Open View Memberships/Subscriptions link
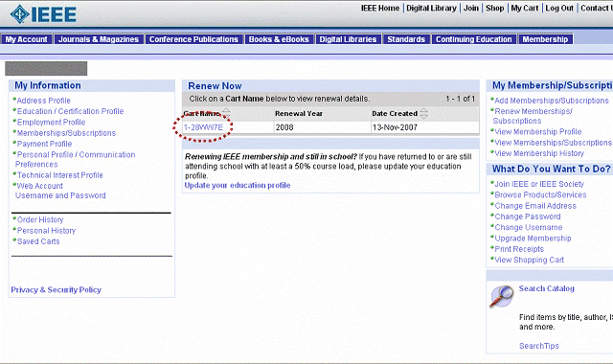This screenshot has height=364, width=613. 553,143
